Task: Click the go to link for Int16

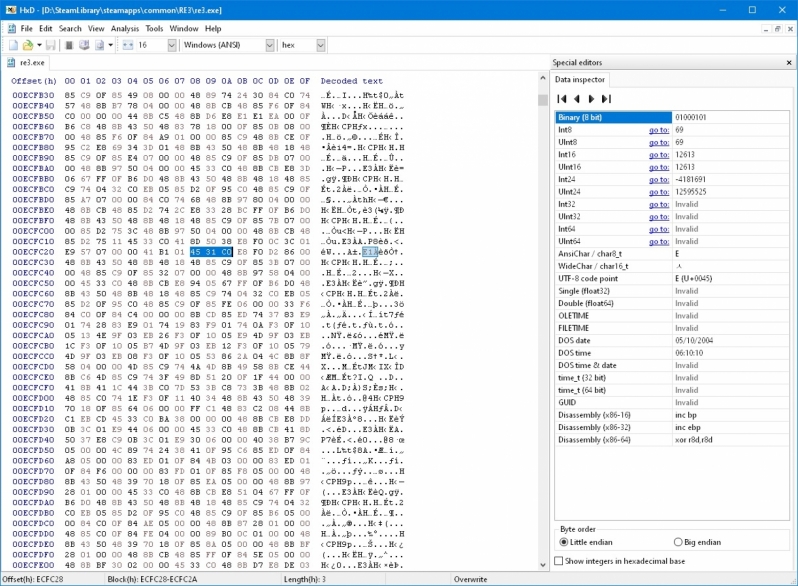Action: (659, 155)
